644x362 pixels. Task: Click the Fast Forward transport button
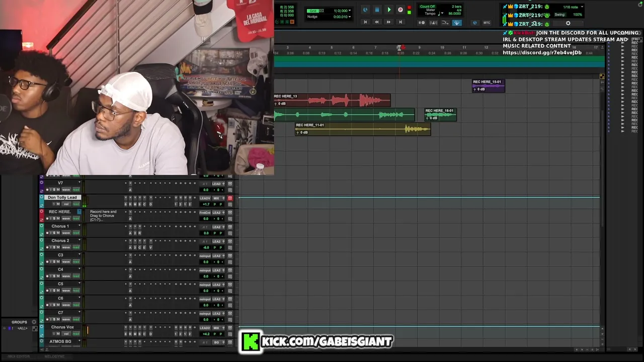coord(388,22)
